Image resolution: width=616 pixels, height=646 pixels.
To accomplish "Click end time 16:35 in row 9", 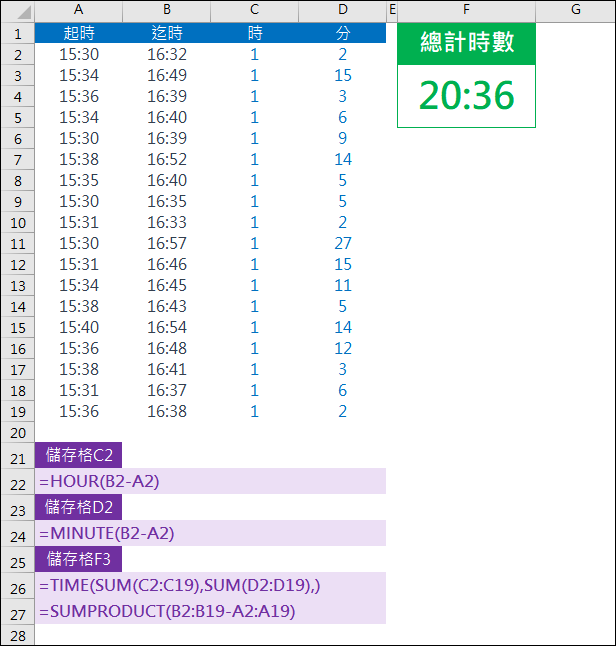I will pyautogui.click(x=166, y=201).
